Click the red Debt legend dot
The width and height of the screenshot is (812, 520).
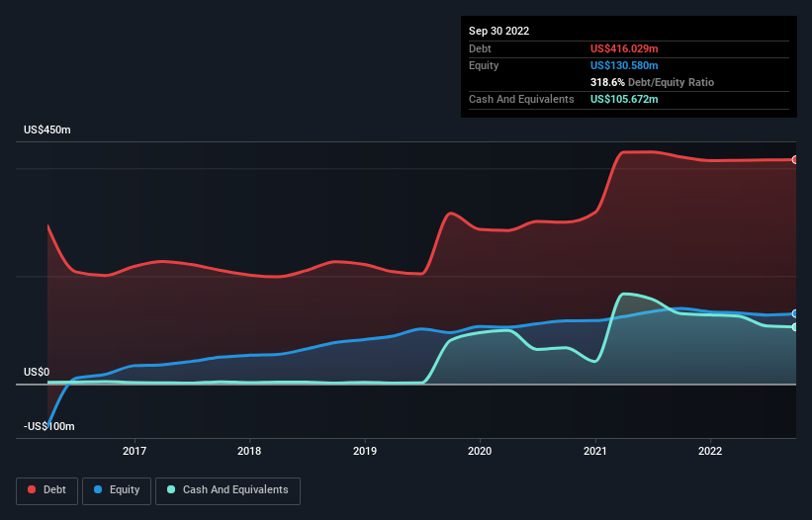(x=32, y=489)
